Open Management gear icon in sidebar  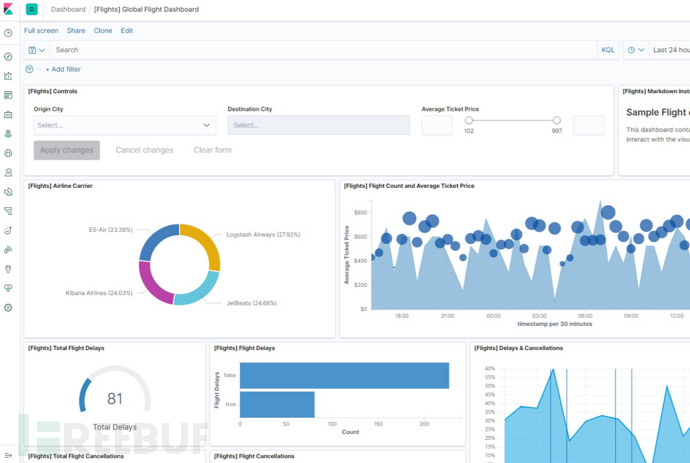point(8,308)
